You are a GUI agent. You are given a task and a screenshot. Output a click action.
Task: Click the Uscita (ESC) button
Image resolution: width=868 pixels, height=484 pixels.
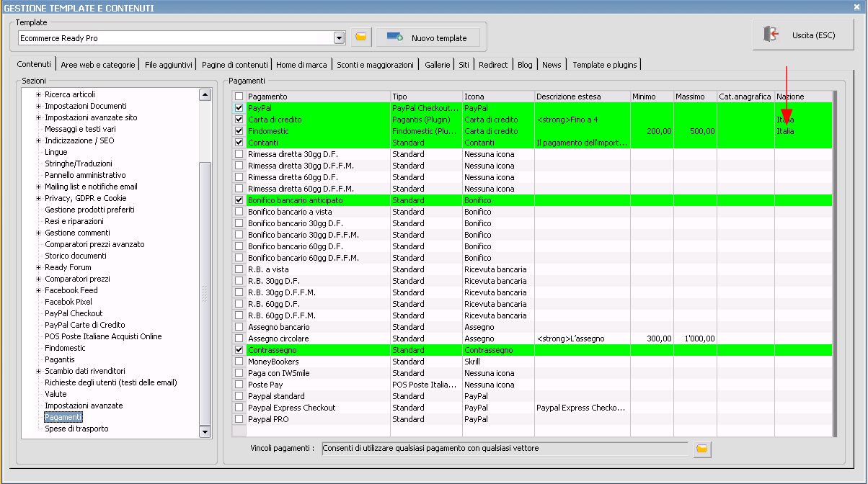[x=803, y=35]
